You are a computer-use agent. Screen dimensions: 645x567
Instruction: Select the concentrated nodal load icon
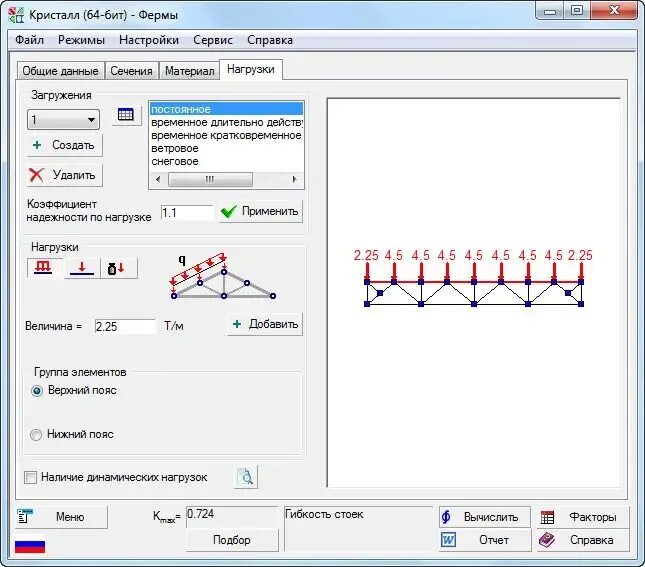pyautogui.click(x=82, y=268)
